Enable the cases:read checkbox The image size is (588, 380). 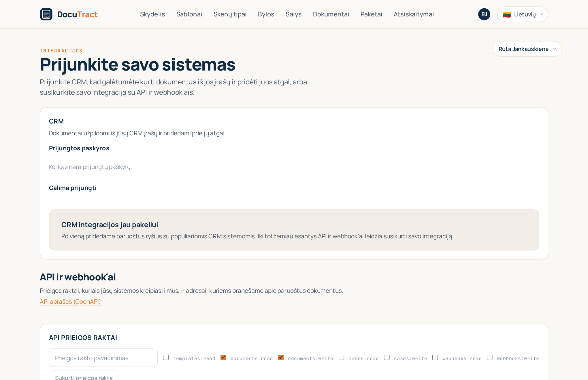341,357
